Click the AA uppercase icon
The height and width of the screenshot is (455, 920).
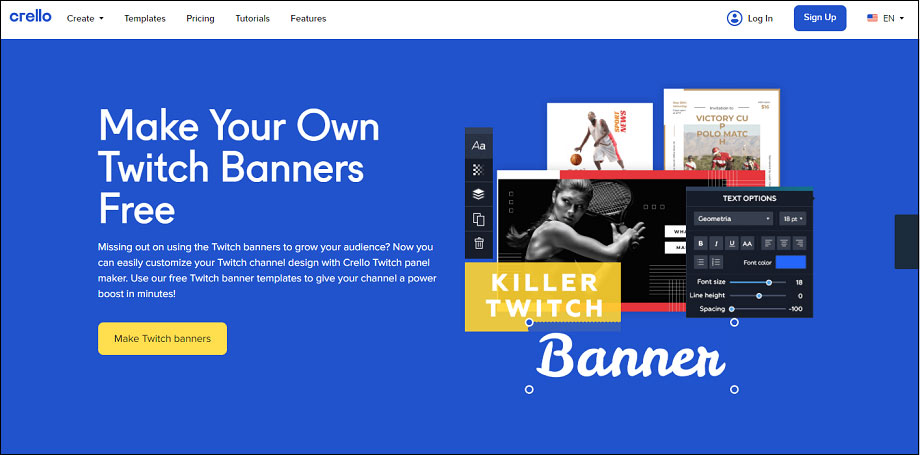click(747, 243)
